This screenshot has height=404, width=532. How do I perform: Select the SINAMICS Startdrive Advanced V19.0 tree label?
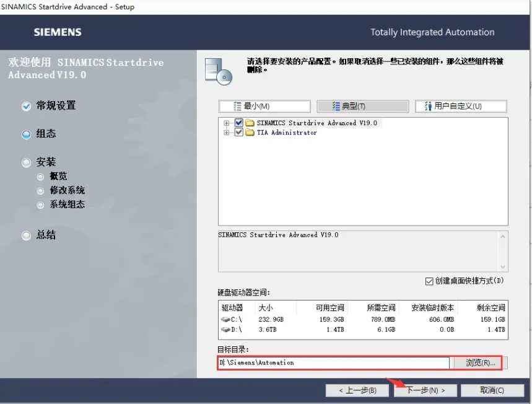[x=317, y=123]
